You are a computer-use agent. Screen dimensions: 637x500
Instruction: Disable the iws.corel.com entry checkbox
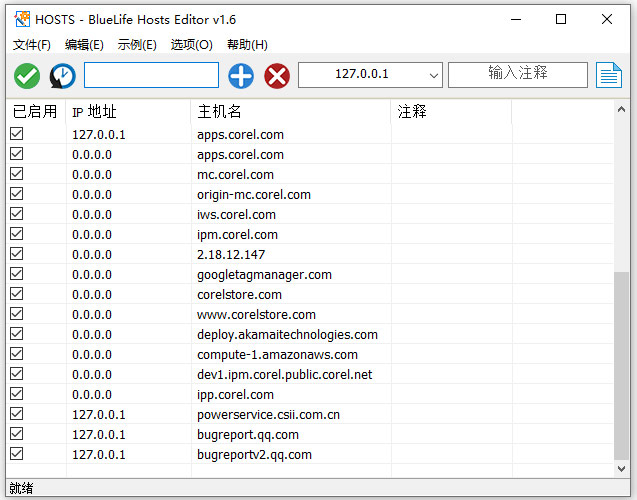coord(17,214)
